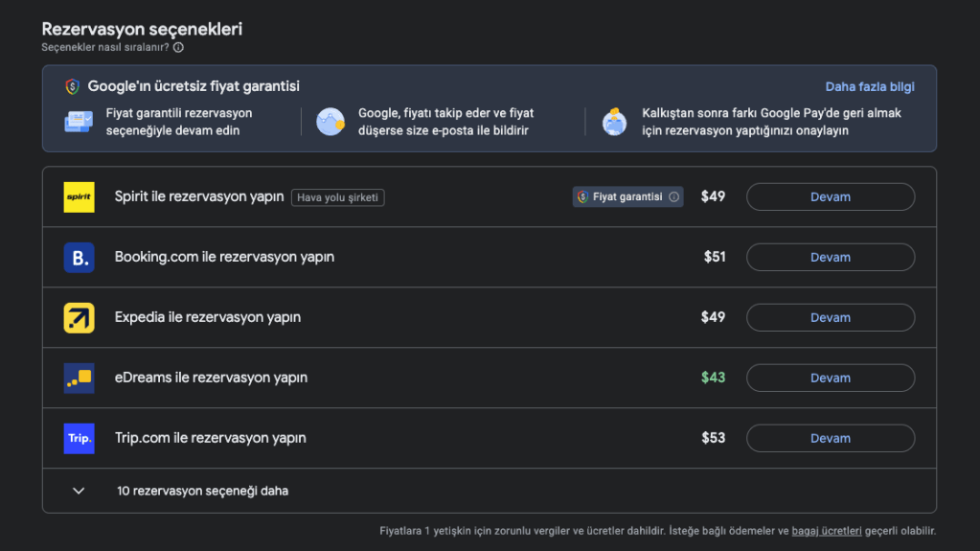The height and width of the screenshot is (551, 980).
Task: Click 'Seçenekler nasıl sıralanır?' text
Action: (105, 47)
